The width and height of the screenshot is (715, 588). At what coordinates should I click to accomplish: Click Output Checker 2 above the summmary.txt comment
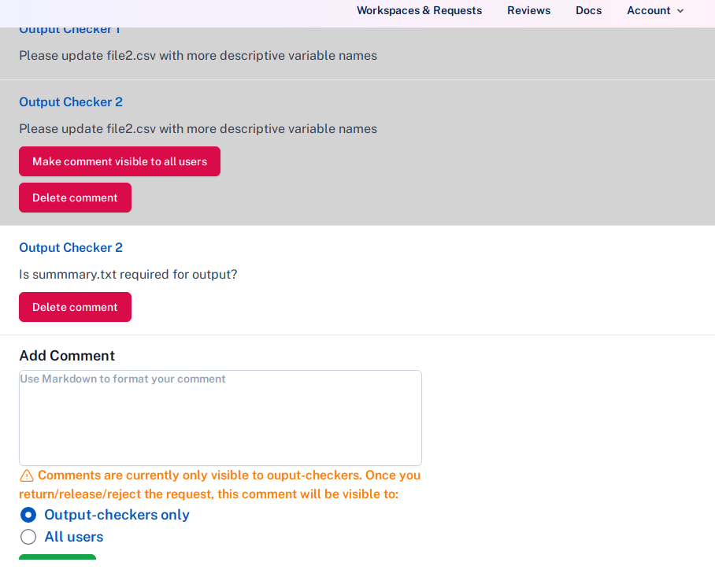(x=70, y=247)
